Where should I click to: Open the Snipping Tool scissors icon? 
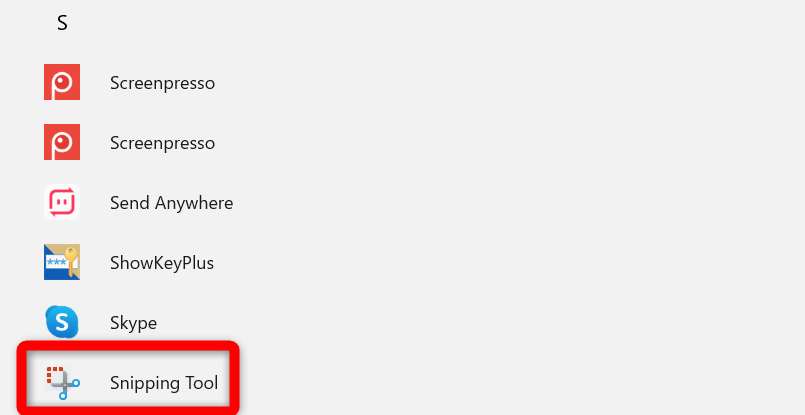(62, 383)
